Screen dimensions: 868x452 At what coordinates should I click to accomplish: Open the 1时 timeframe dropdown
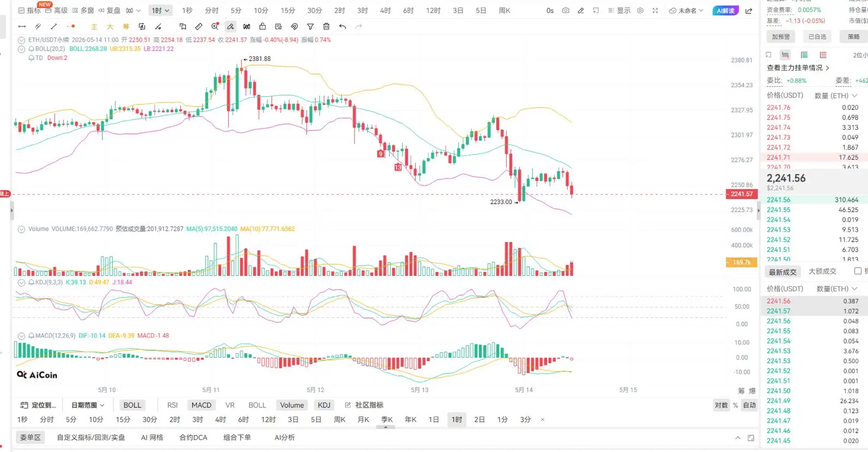(161, 10)
